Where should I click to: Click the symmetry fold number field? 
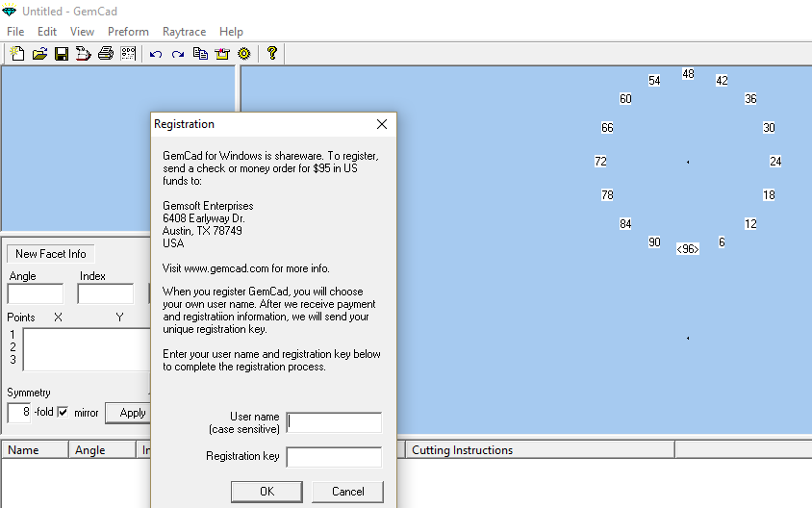19,413
